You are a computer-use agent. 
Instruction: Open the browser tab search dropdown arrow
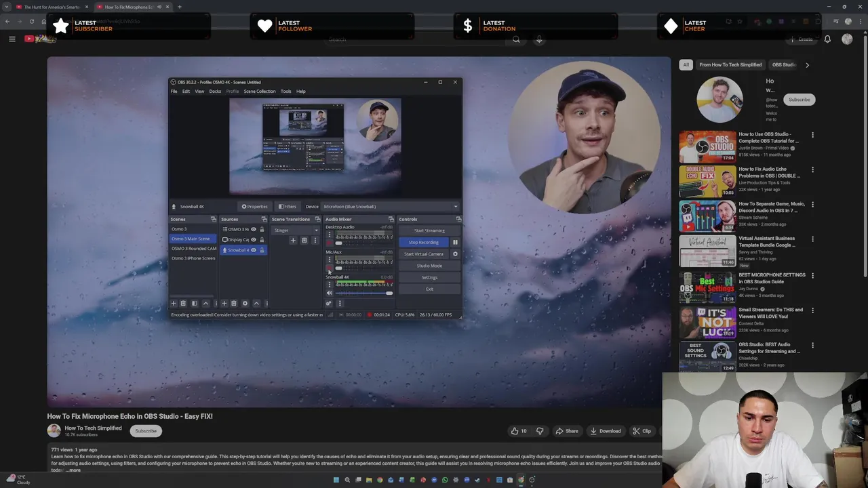[7, 7]
